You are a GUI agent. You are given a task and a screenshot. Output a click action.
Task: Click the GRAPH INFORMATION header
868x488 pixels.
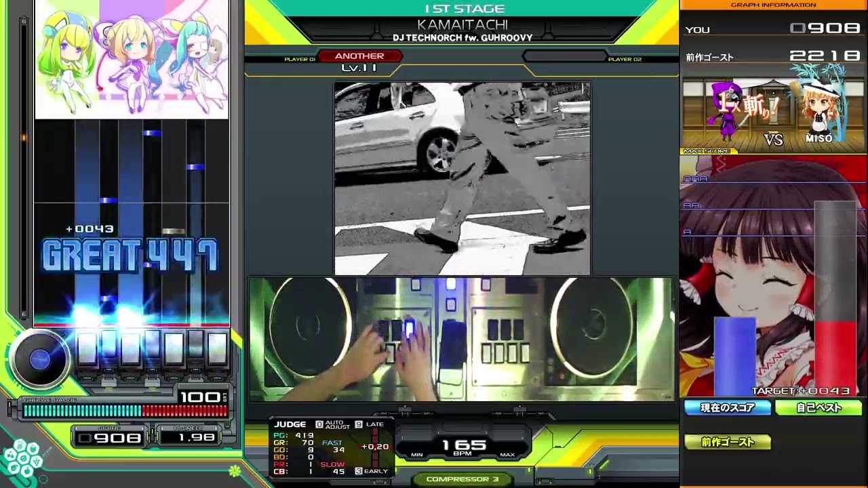(x=773, y=5)
